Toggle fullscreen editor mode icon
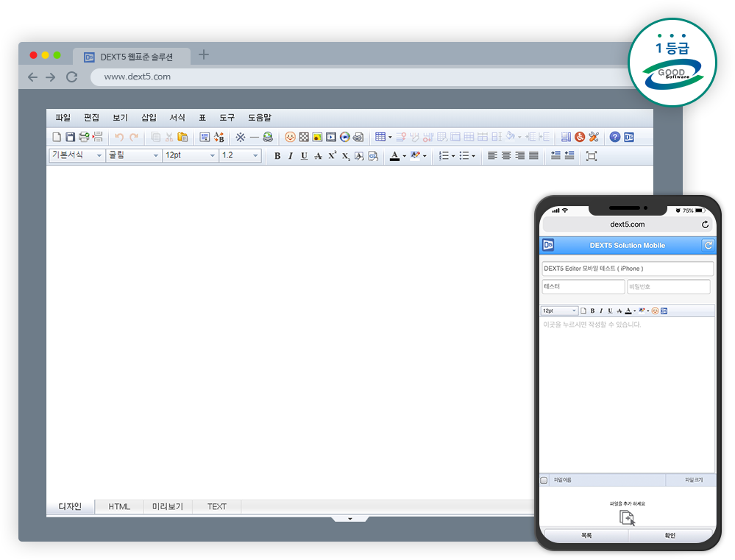The height and width of the screenshot is (560, 735). pos(591,156)
